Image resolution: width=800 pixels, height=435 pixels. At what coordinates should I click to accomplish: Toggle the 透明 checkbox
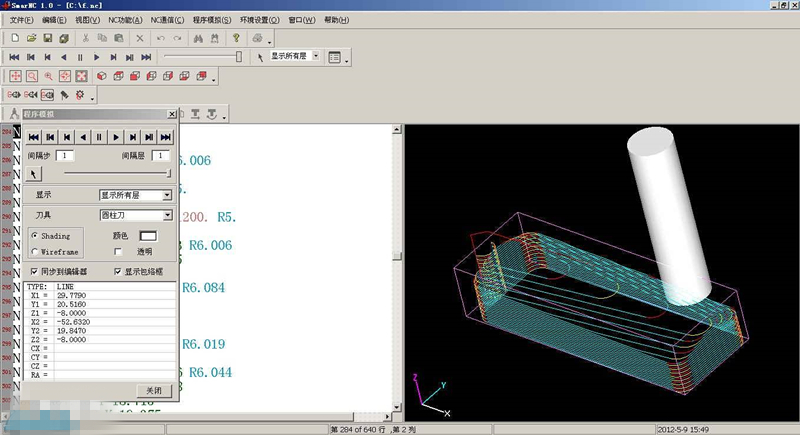pyautogui.click(x=118, y=252)
